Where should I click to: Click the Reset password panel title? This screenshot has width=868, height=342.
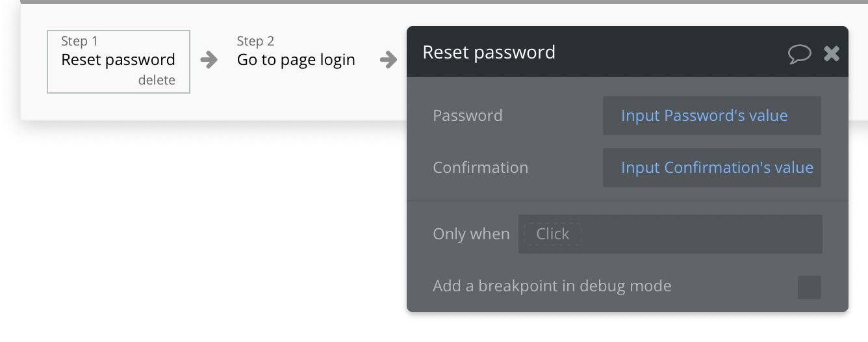click(489, 53)
